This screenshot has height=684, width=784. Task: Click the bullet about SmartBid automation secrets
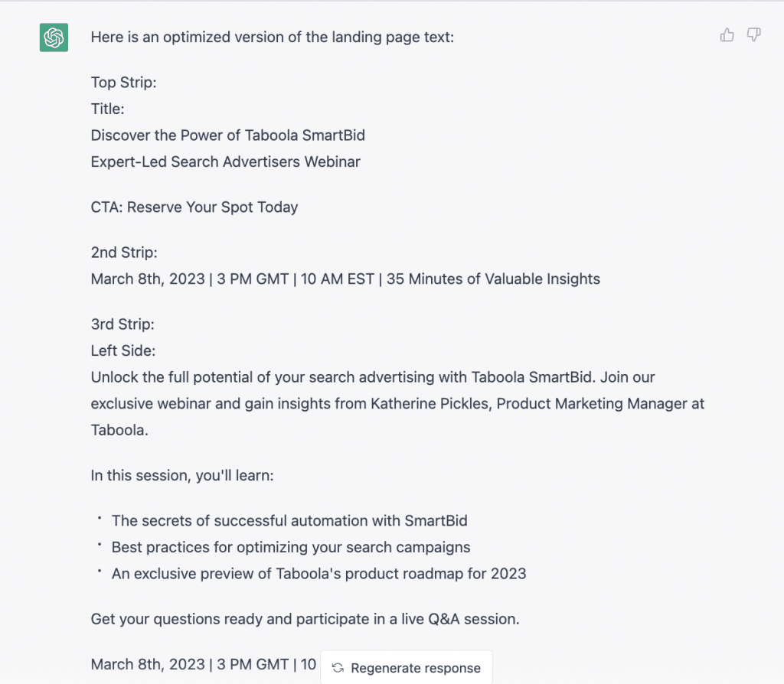pyautogui.click(x=290, y=520)
